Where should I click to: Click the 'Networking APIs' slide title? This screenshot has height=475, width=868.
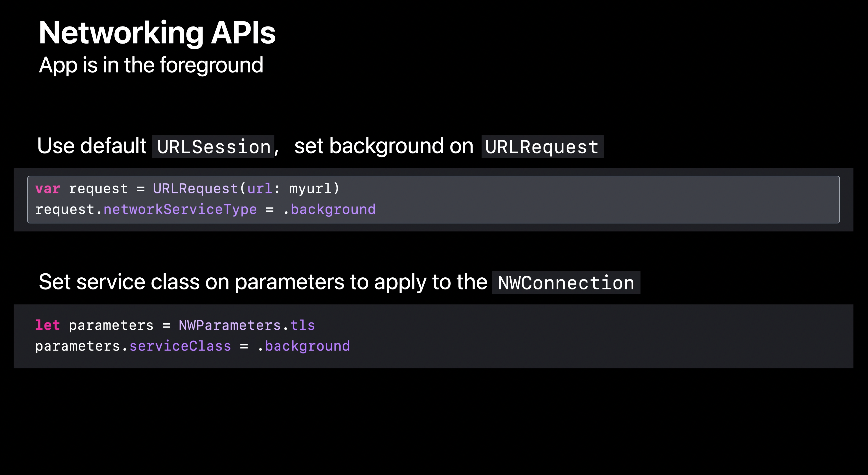[157, 33]
